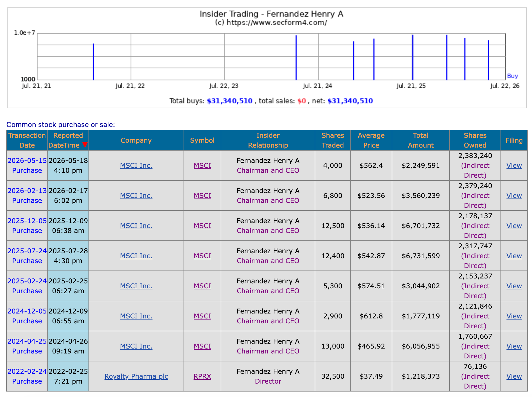Open MSCI Inc. link in 2025-12-05 row
532x397 pixels.
[x=136, y=226]
